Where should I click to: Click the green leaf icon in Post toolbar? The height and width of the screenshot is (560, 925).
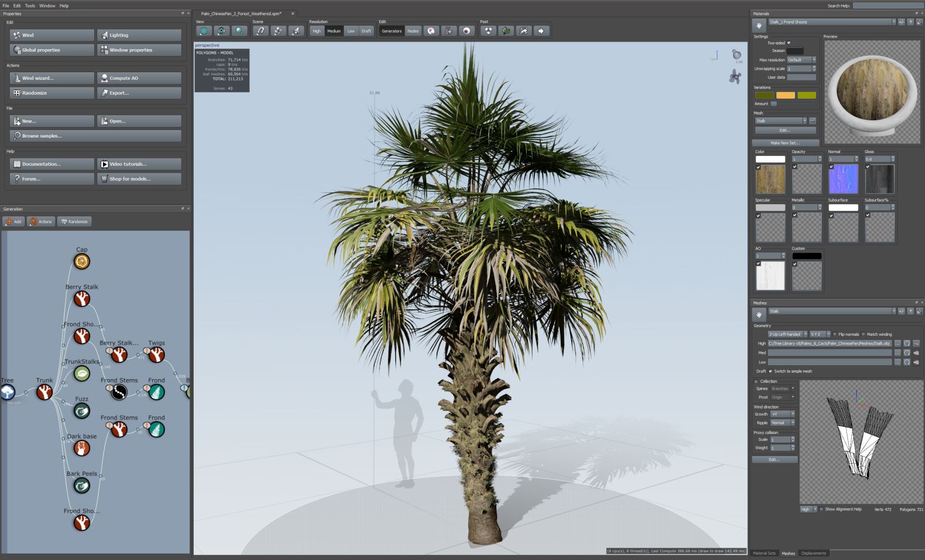click(x=506, y=31)
